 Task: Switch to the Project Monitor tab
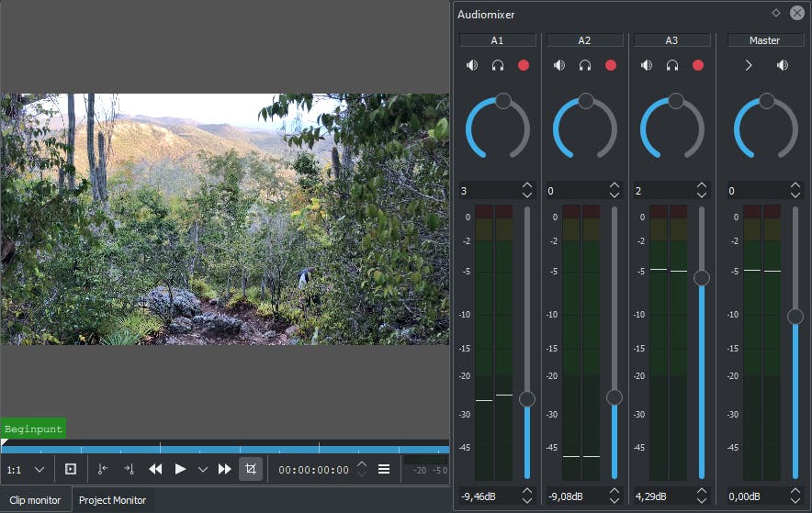[112, 500]
